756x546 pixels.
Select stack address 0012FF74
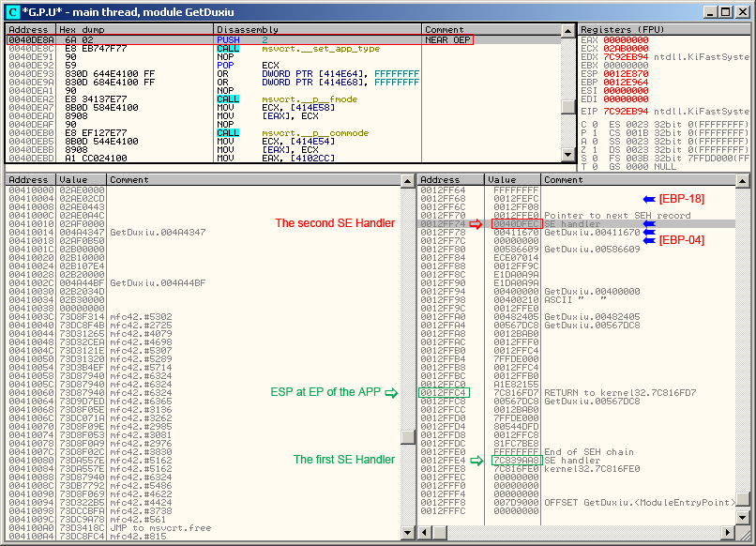pyautogui.click(x=443, y=224)
